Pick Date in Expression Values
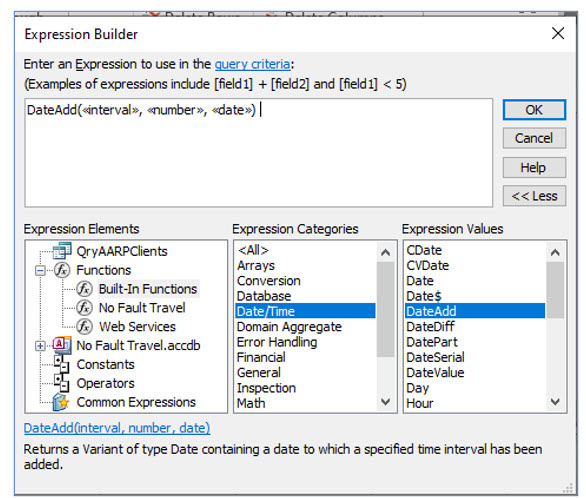Viewport: 586px width, 498px height. 475,281
